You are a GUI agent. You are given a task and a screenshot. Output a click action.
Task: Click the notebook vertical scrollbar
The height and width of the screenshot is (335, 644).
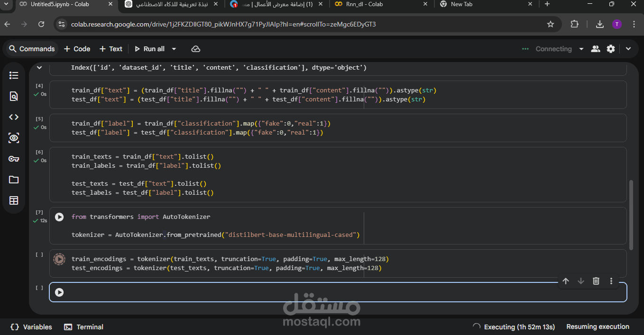click(x=631, y=215)
